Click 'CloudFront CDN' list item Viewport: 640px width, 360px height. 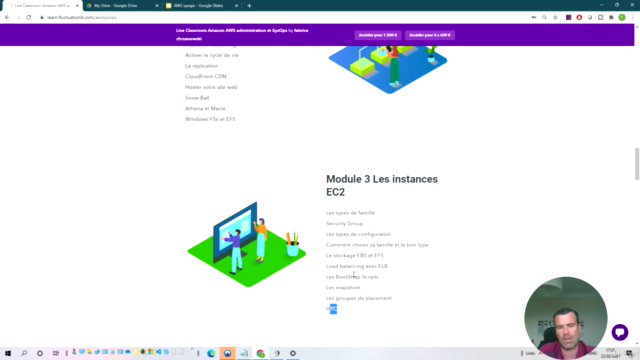click(205, 76)
